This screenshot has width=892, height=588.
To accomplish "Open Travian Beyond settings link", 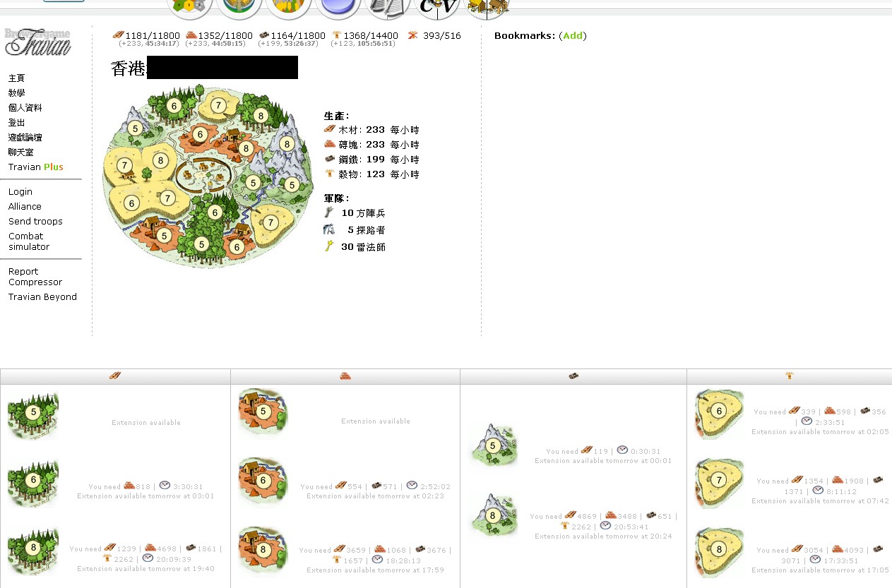I will (x=42, y=297).
